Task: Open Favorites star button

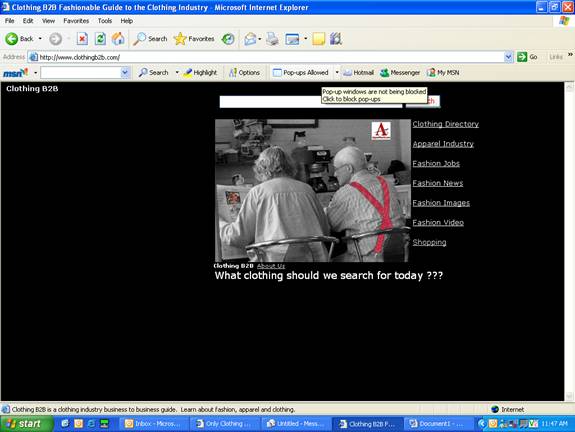Action: (194, 39)
